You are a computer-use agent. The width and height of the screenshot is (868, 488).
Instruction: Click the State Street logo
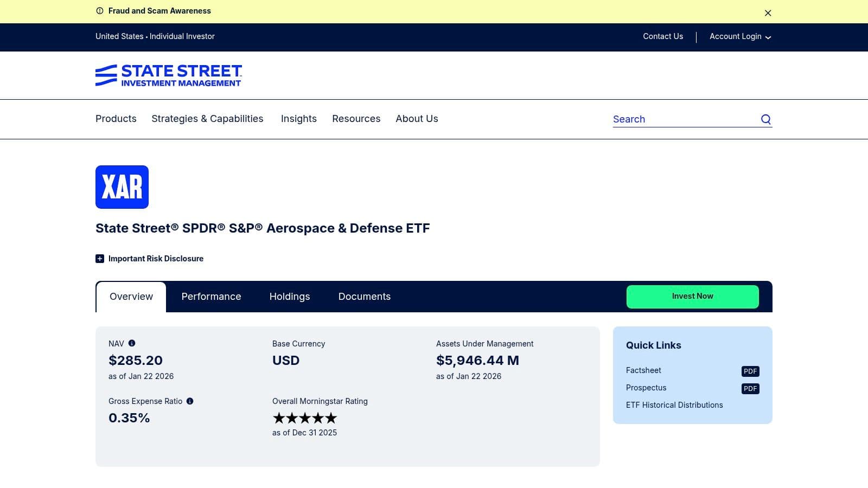(168, 75)
